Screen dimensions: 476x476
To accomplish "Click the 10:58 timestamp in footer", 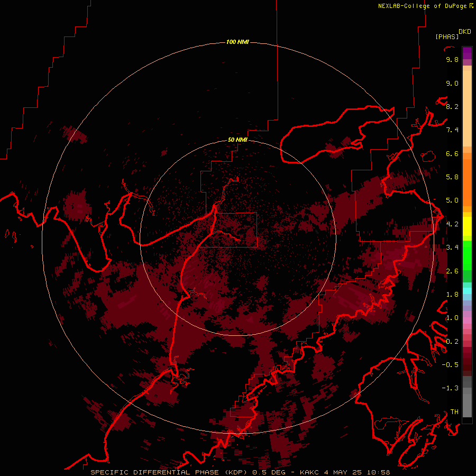I will (x=378, y=472).
